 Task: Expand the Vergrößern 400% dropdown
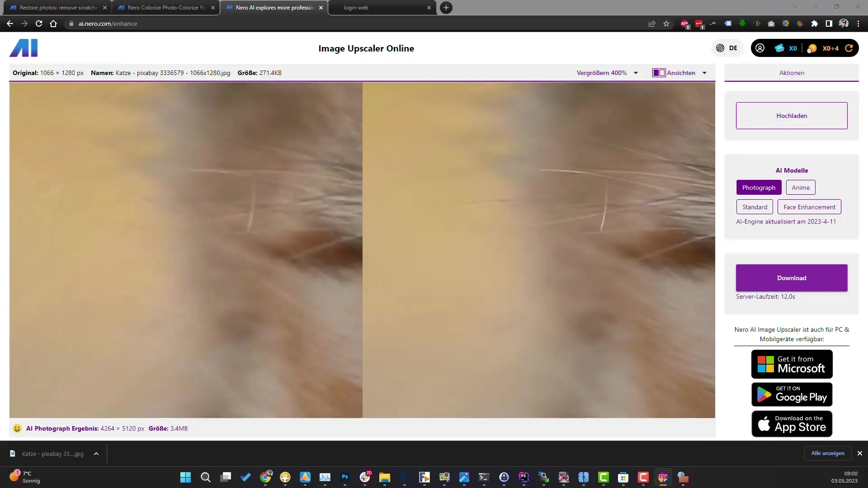[x=636, y=73]
